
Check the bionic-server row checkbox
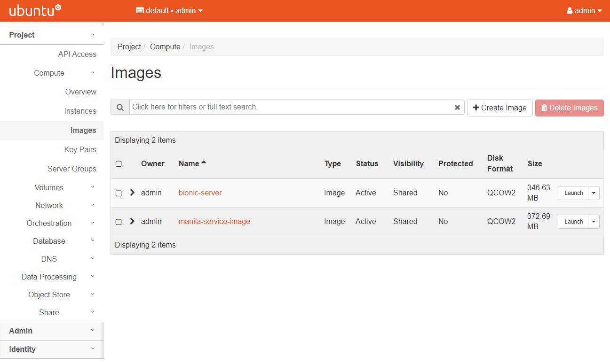pos(119,193)
